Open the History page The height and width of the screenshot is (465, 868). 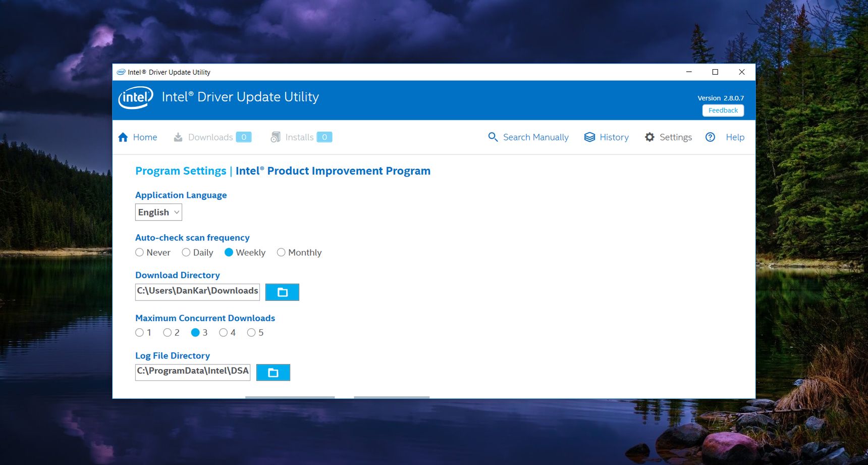pos(614,137)
